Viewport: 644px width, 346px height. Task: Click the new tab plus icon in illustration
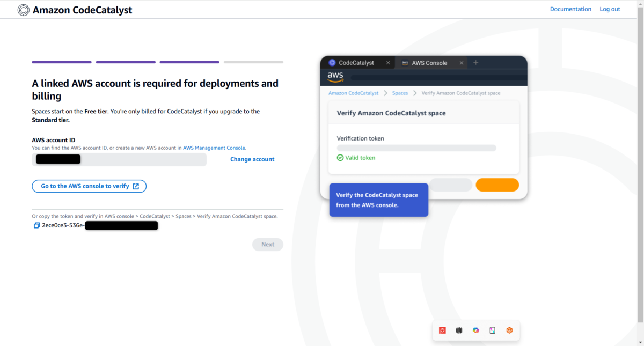pos(475,63)
